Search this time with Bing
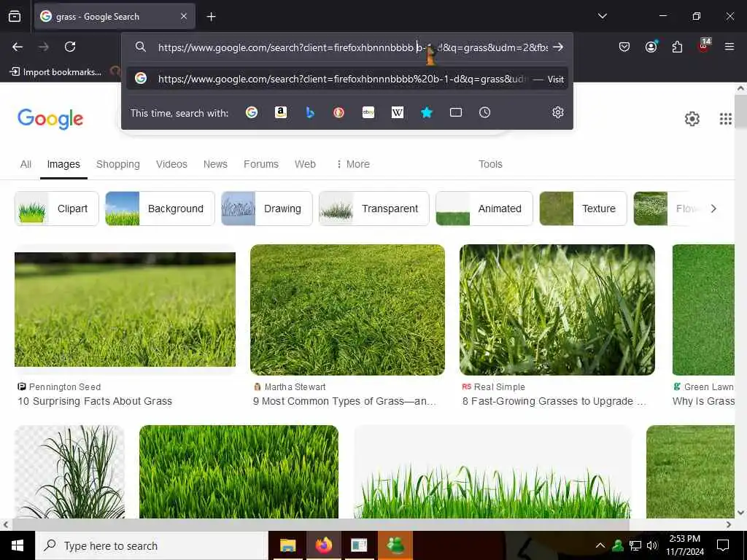The height and width of the screenshot is (560, 747). (x=309, y=112)
